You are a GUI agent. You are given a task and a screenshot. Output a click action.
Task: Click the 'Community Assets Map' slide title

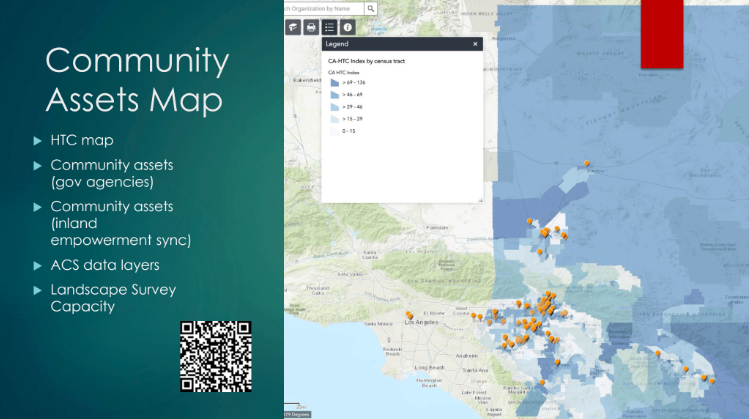137,80
